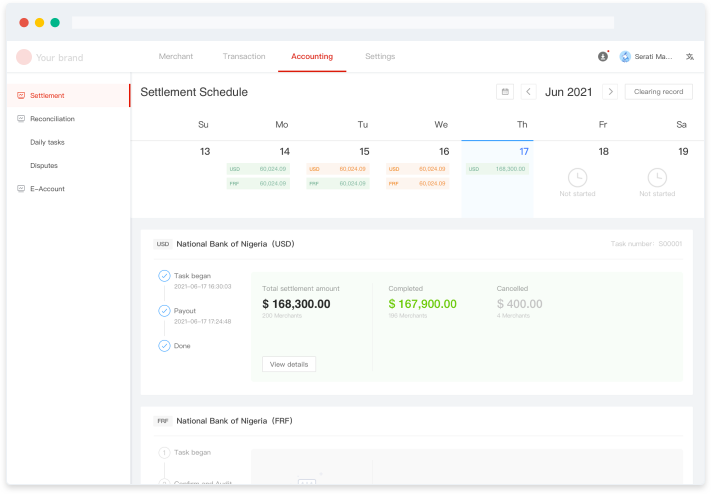Click the FRF settlement entry on day 14
Image resolution: width=711 pixels, height=494 pixels.
click(258, 183)
